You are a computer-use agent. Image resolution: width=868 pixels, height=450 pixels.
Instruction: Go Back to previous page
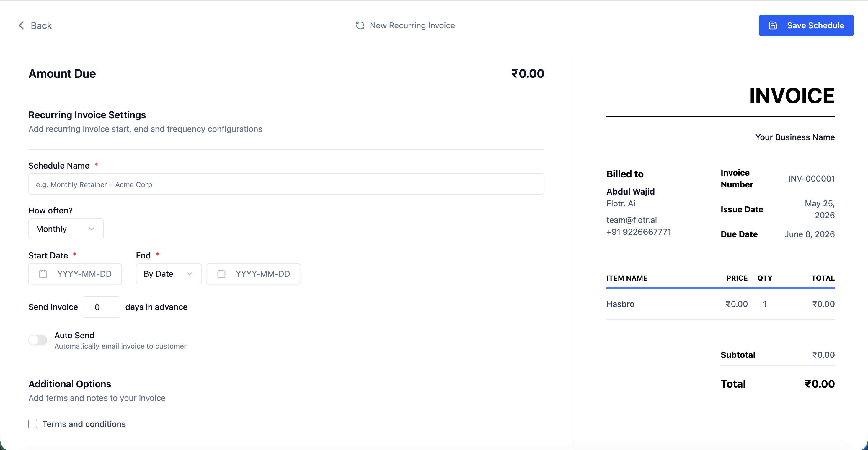coord(35,25)
